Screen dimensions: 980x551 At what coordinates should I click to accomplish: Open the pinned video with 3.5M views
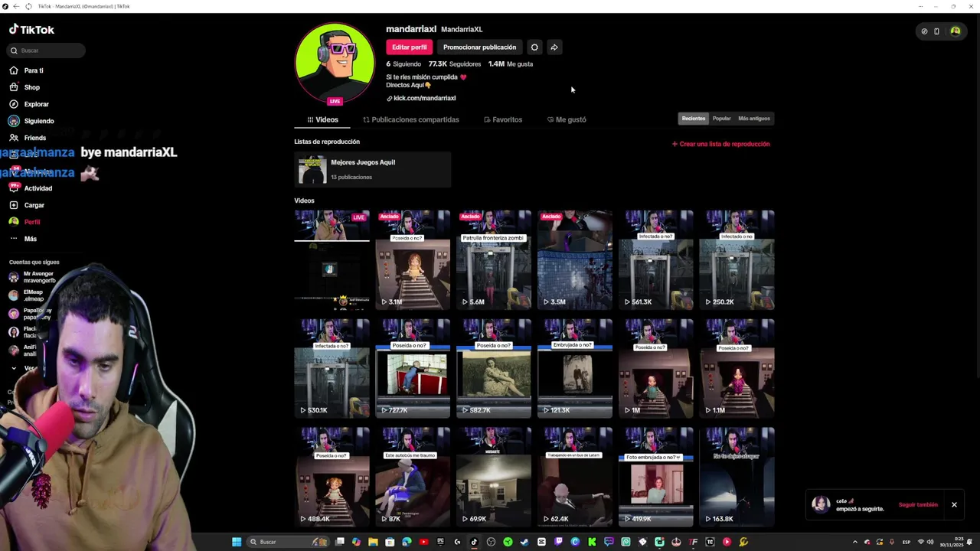(575, 259)
